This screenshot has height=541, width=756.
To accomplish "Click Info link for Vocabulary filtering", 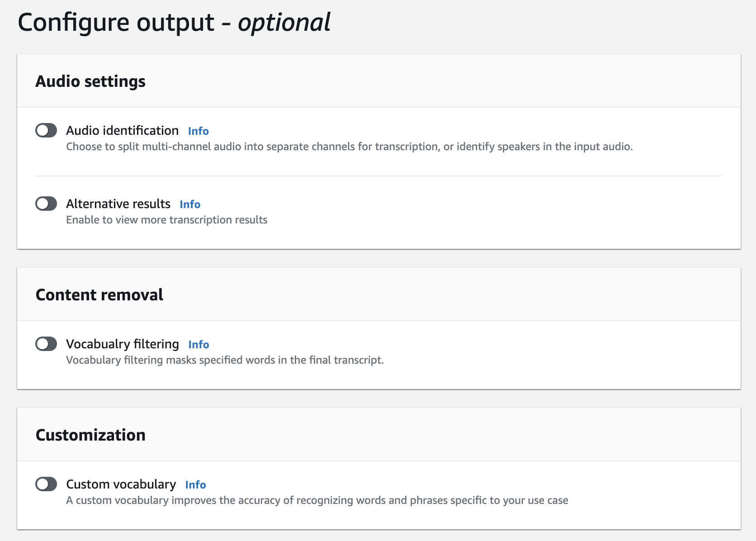I will pyautogui.click(x=198, y=345).
